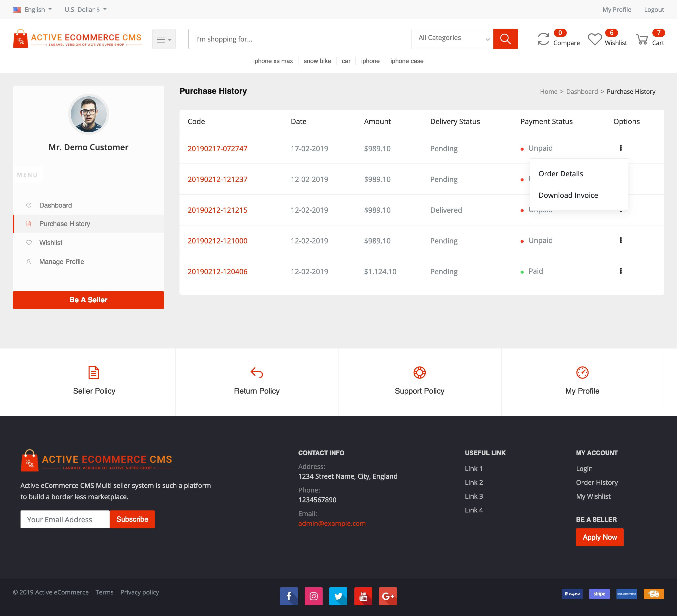This screenshot has height=616, width=677.
Task: Click the US flag language icon
Action: click(17, 10)
